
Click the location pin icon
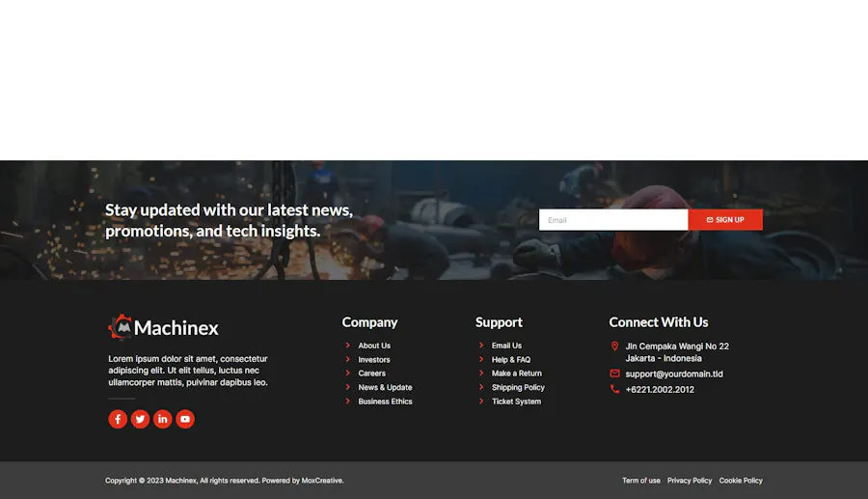coord(614,347)
